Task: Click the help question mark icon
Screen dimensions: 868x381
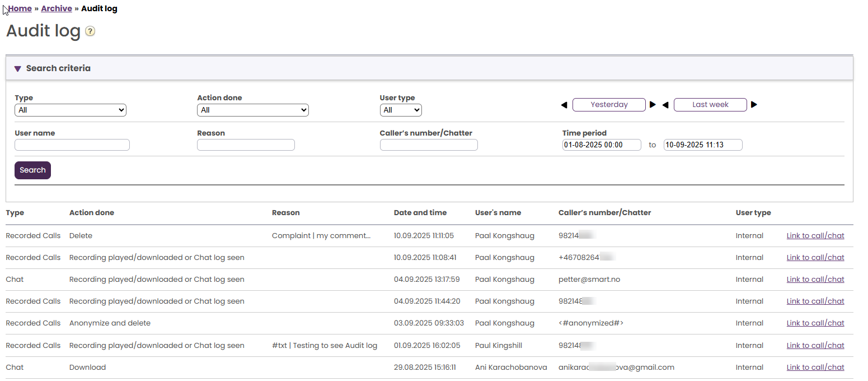Action: pos(90,31)
